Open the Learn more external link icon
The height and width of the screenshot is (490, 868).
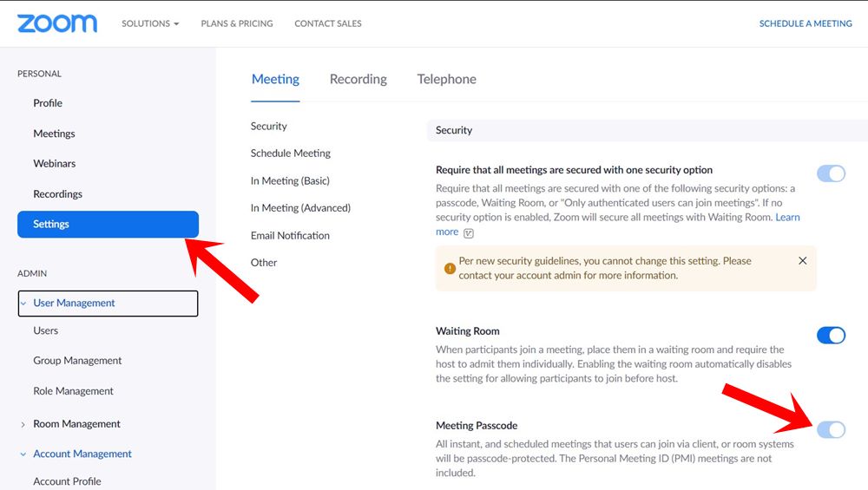(x=469, y=232)
